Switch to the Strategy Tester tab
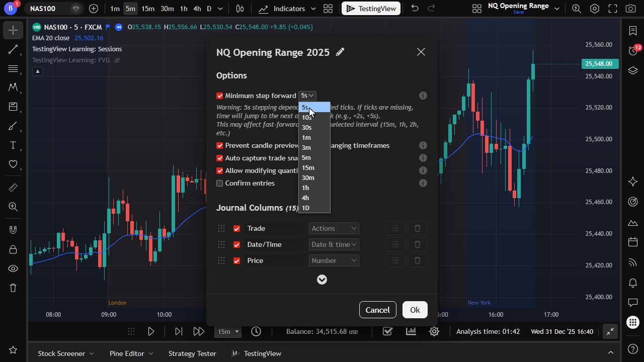This screenshot has width=644, height=362. click(192, 353)
